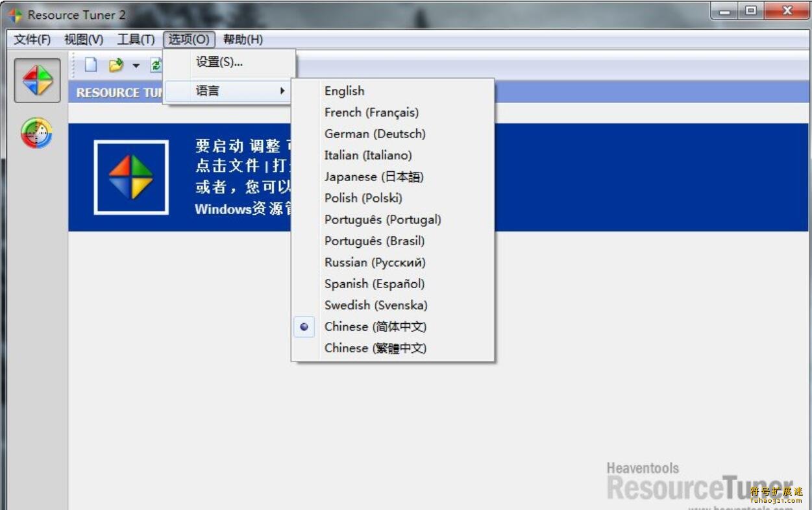Select the round target sidebar icon
This screenshot has height=510, width=812.
click(37, 133)
